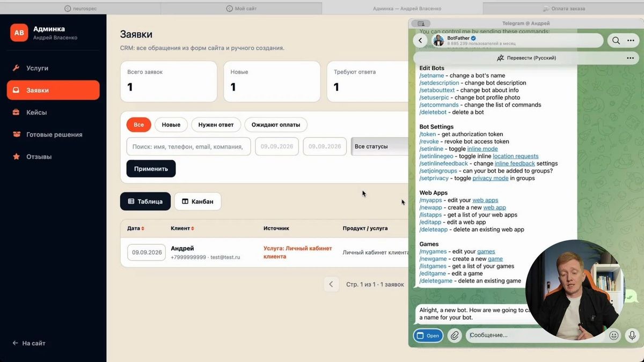The image size is (644, 362).
Task: Switch to the Оплата заказа browser tab
Action: 563,9
